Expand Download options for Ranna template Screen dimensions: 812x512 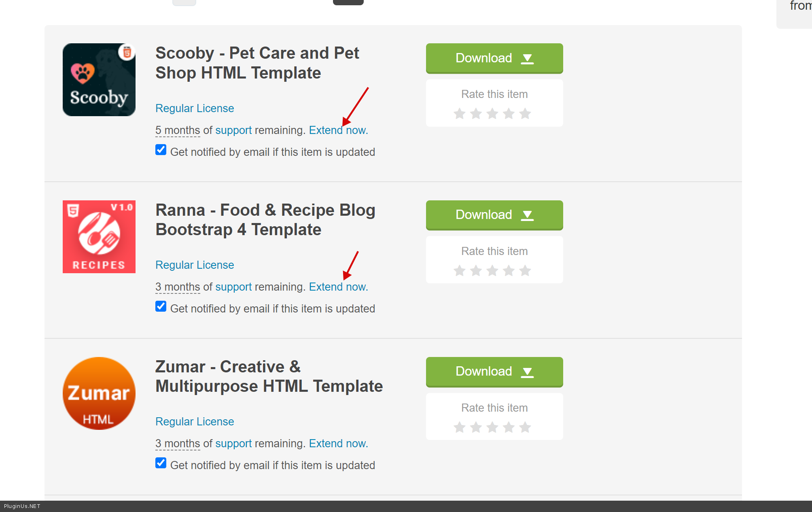pyautogui.click(x=494, y=215)
